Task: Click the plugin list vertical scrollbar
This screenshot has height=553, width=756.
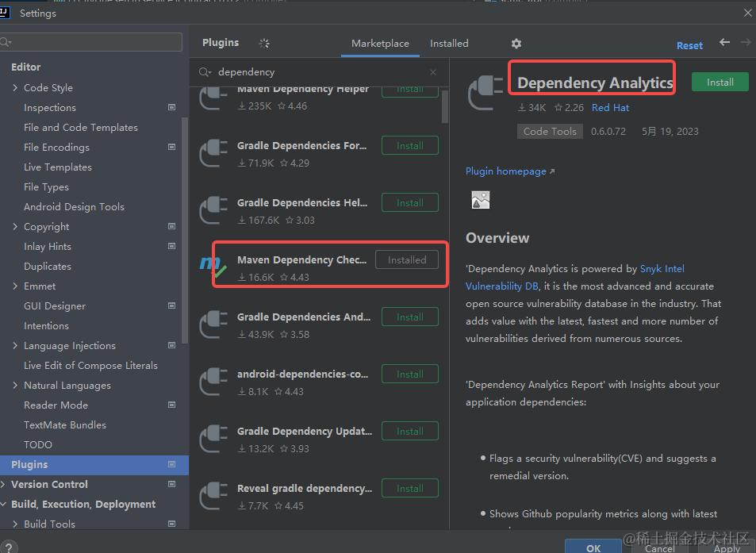Action: coord(444,107)
